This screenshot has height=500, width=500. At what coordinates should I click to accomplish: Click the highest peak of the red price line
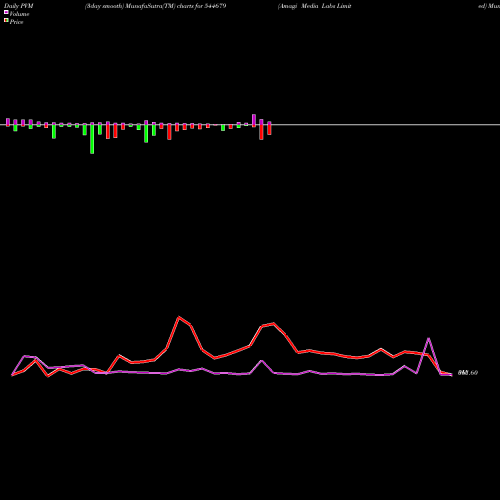pyautogui.click(x=179, y=317)
